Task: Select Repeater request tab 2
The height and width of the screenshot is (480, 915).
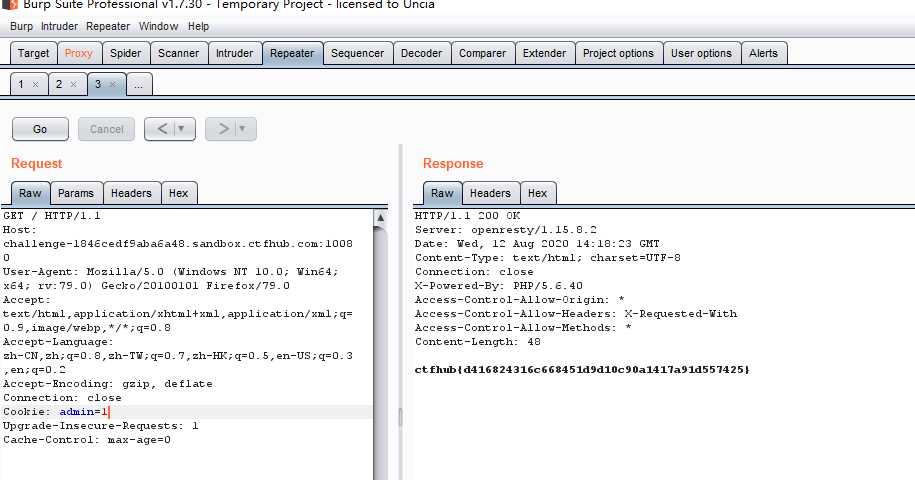Action: point(59,85)
